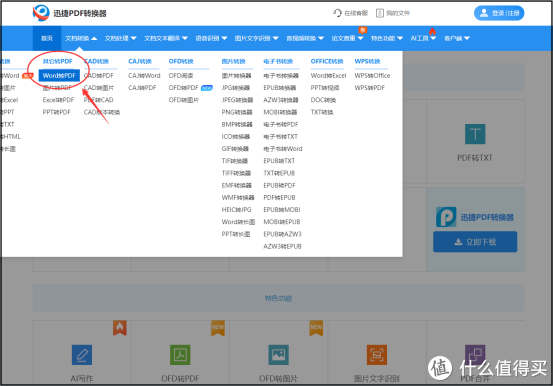Screen dimensions: 553x386
Task: Open 我的文件 document icon
Action: (x=380, y=13)
